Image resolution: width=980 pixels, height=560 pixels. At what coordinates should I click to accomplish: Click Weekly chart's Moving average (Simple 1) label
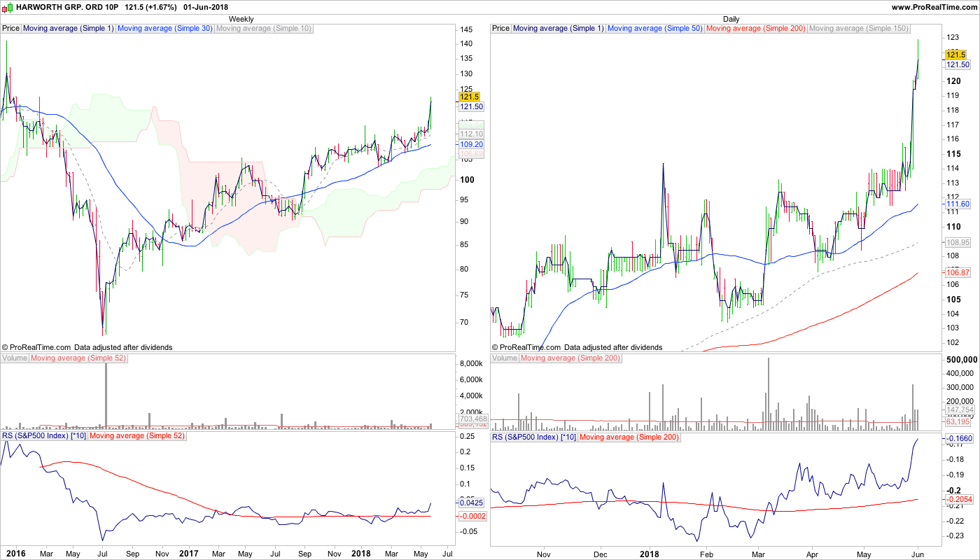(x=68, y=29)
